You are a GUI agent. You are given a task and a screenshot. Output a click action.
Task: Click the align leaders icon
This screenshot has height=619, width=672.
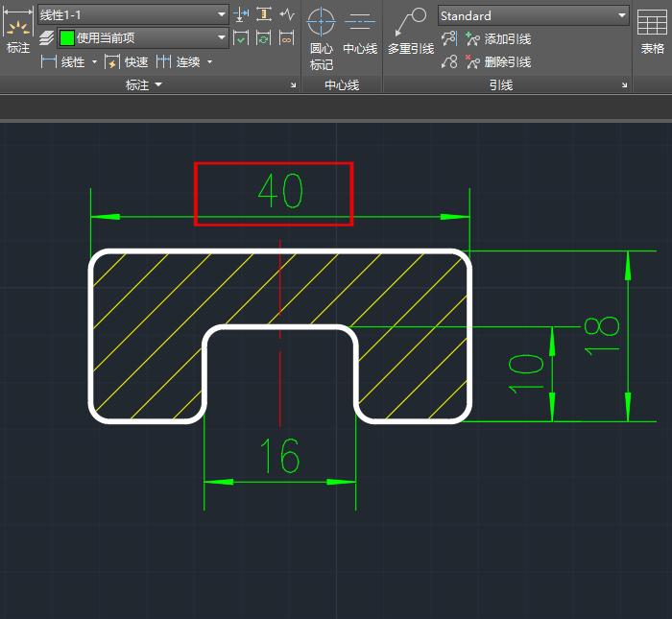449,39
